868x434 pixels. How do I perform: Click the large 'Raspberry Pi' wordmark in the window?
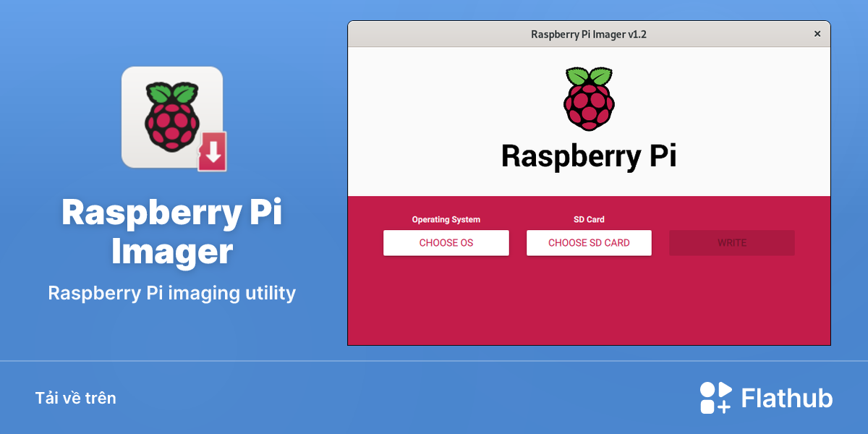589,156
